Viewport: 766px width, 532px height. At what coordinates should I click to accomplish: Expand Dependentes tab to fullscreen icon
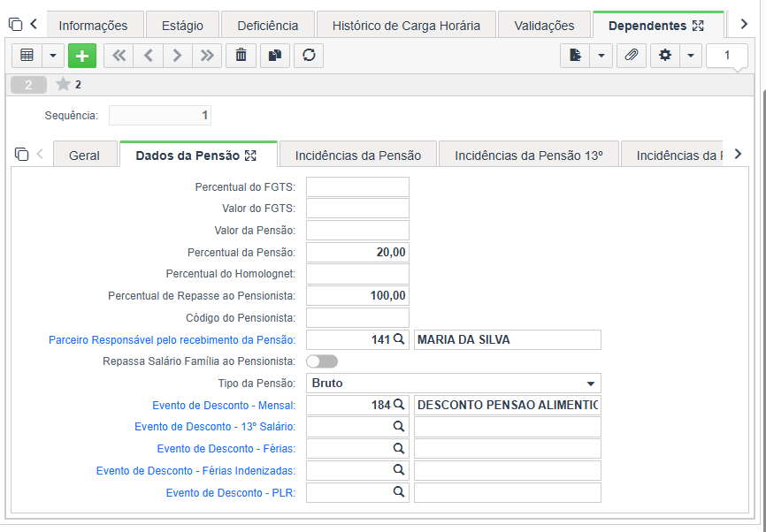[699, 26]
